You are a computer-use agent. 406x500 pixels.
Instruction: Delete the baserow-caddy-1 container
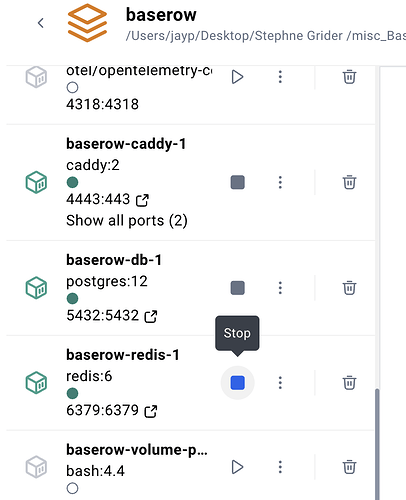point(349,182)
